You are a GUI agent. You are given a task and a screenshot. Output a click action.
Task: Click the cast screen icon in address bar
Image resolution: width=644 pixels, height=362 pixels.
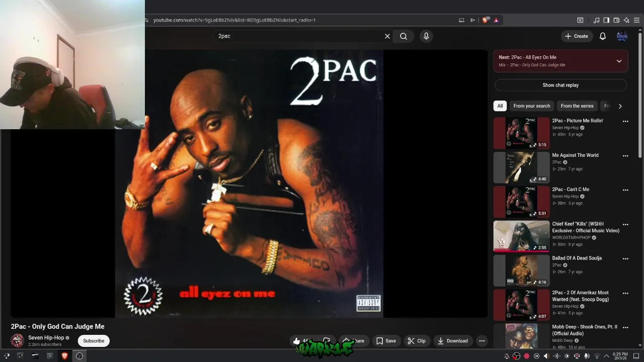[x=461, y=20]
